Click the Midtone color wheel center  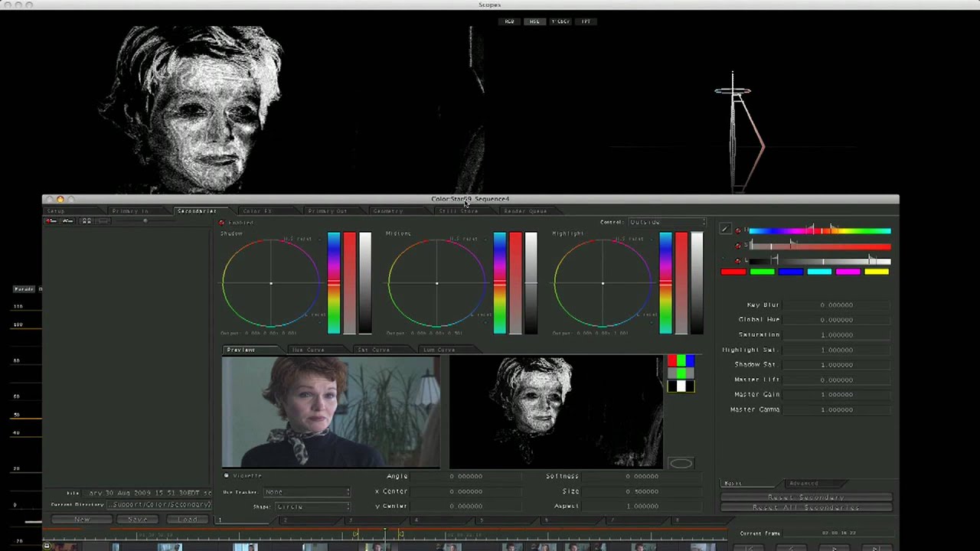click(436, 284)
